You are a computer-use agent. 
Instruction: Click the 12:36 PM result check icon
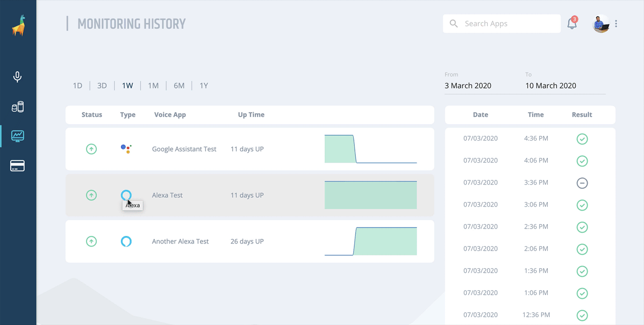[582, 315]
